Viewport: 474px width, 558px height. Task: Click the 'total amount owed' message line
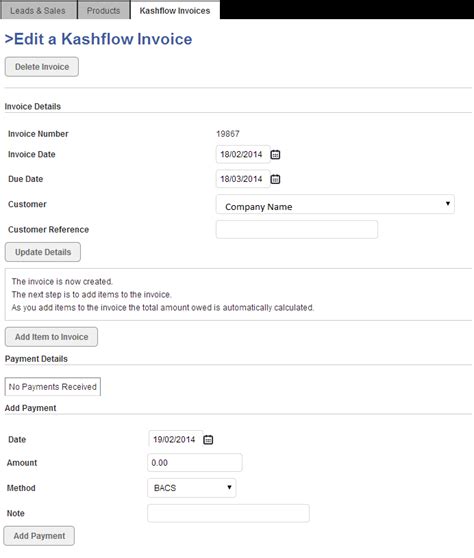point(163,307)
